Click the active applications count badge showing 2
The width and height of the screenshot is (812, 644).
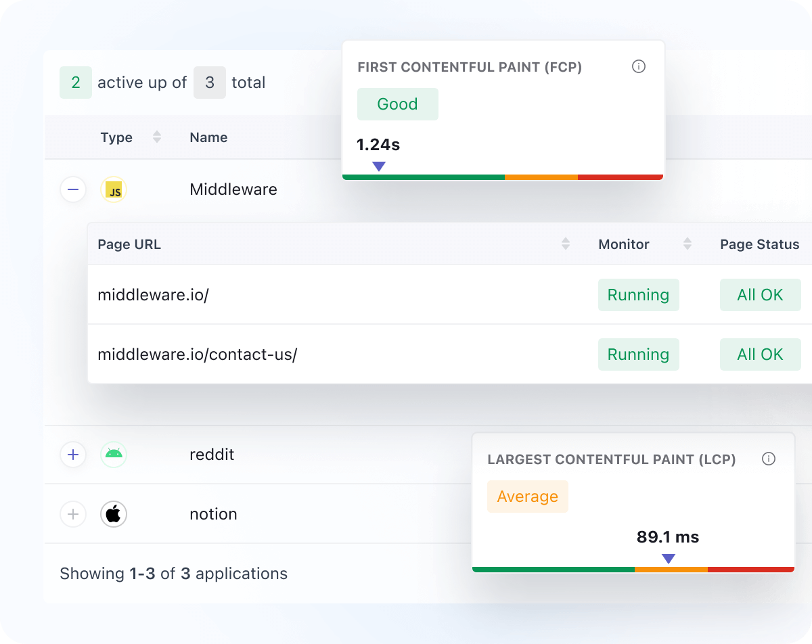76,82
